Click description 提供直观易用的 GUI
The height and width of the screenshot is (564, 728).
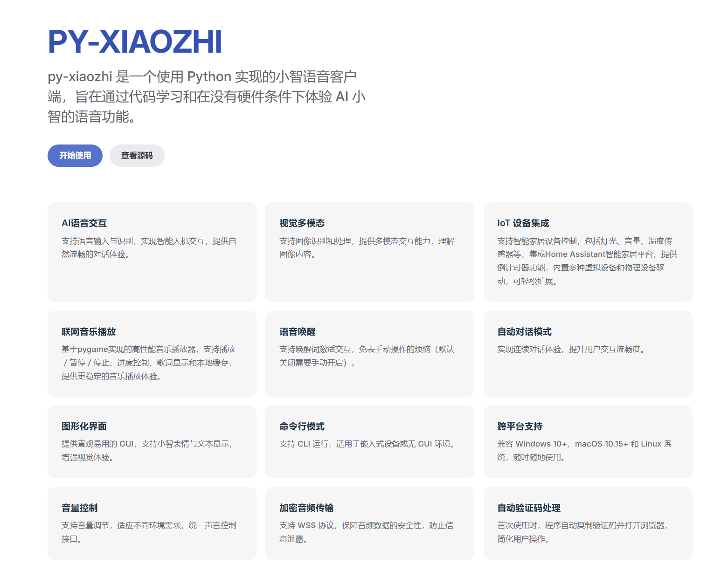coord(148,451)
